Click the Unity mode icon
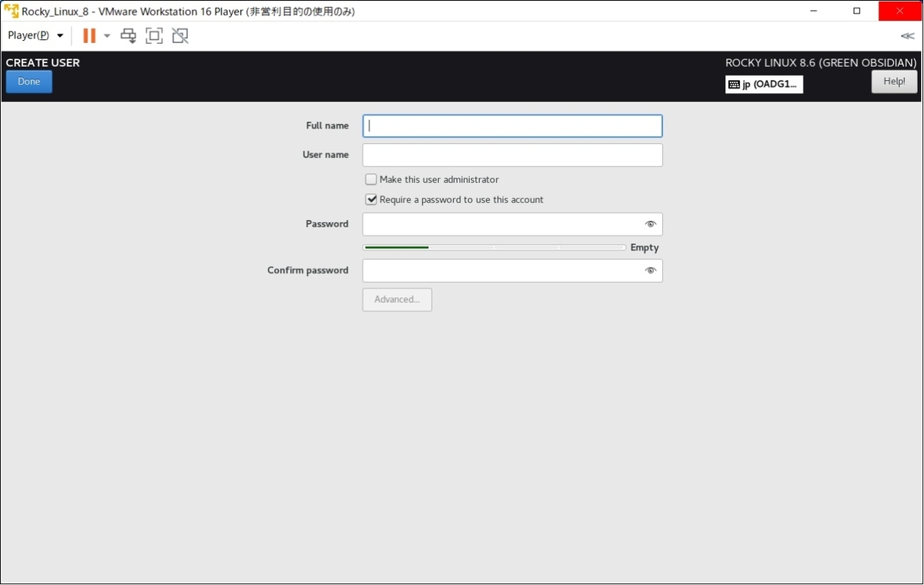The height and width of the screenshot is (585, 924). (179, 35)
